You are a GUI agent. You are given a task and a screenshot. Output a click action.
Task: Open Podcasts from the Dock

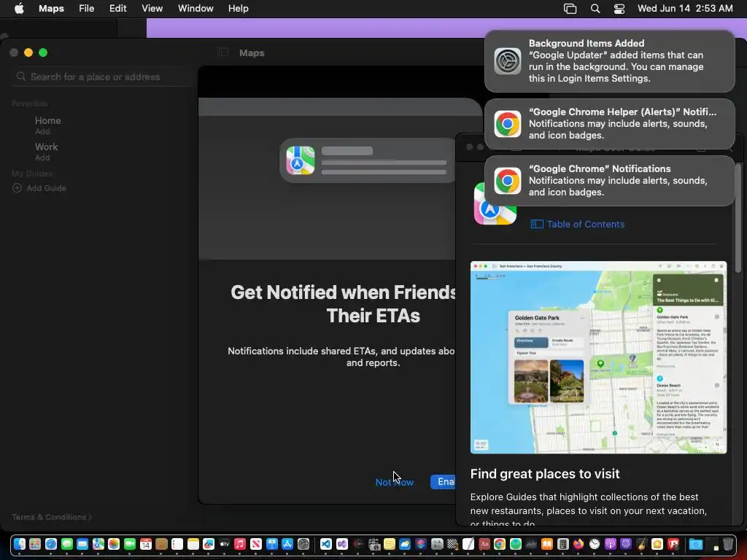click(x=611, y=544)
